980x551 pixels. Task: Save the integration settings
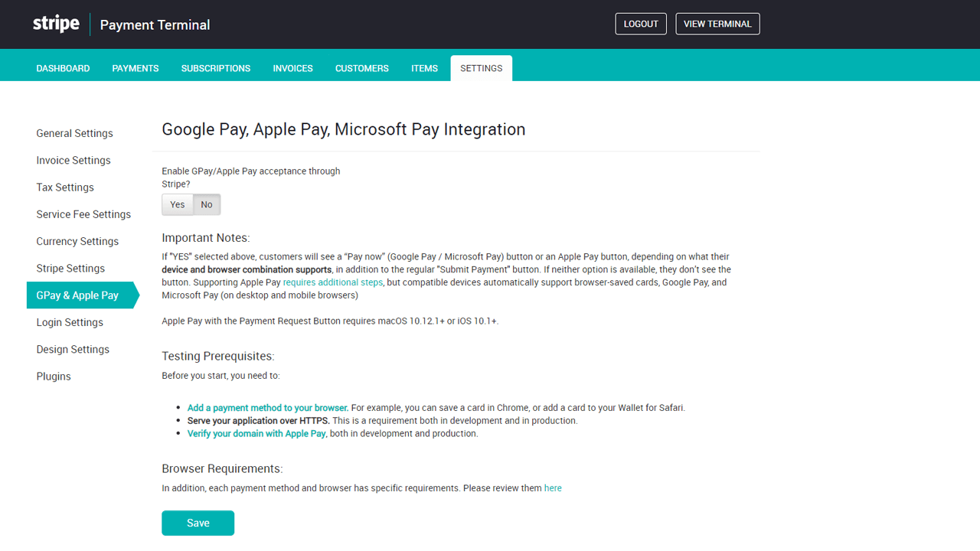point(198,523)
